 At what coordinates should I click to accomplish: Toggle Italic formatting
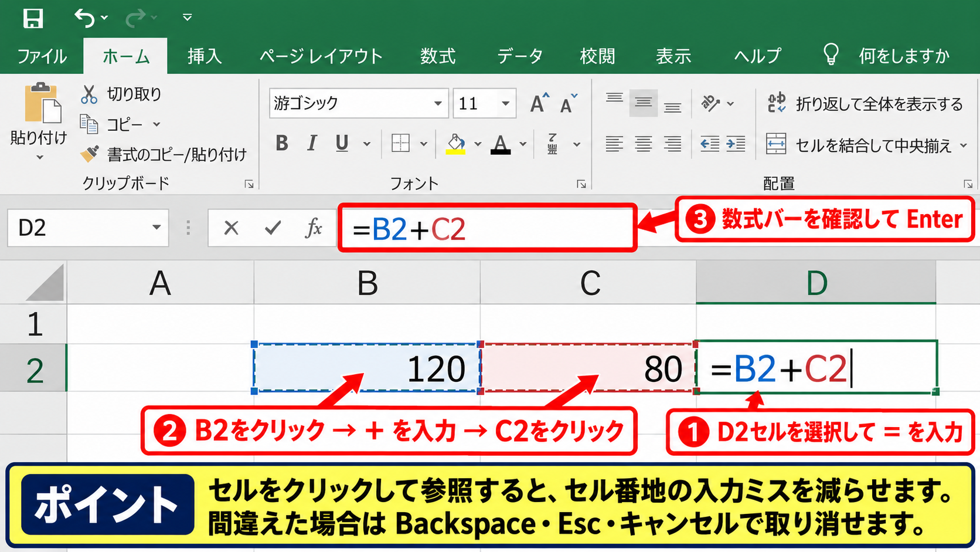tap(312, 143)
